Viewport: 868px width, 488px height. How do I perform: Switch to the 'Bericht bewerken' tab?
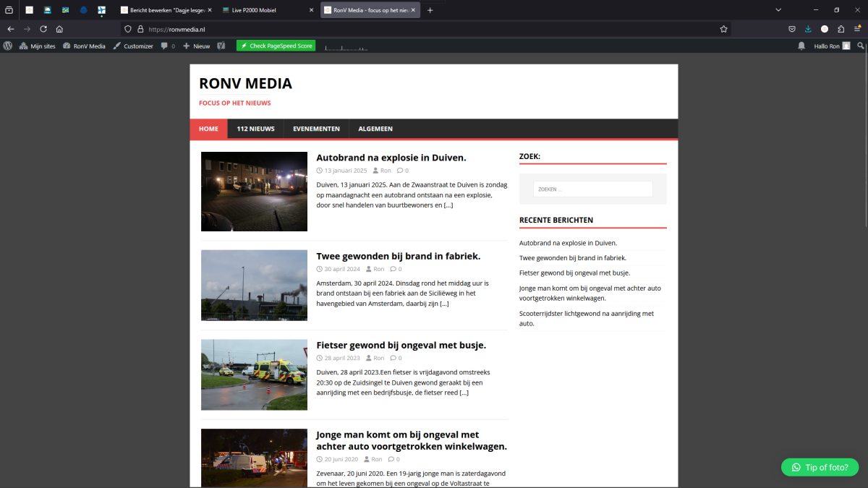coord(166,10)
